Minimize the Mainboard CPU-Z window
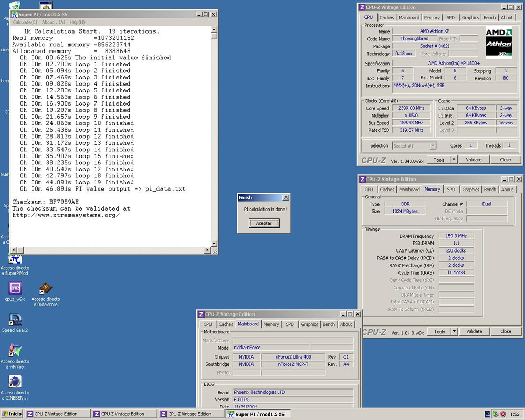 (x=343, y=314)
